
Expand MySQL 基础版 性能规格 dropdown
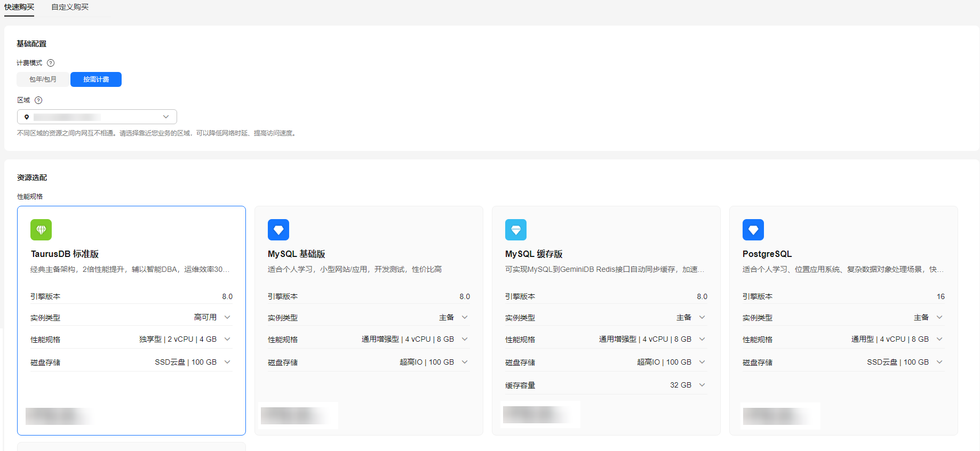[465, 339]
